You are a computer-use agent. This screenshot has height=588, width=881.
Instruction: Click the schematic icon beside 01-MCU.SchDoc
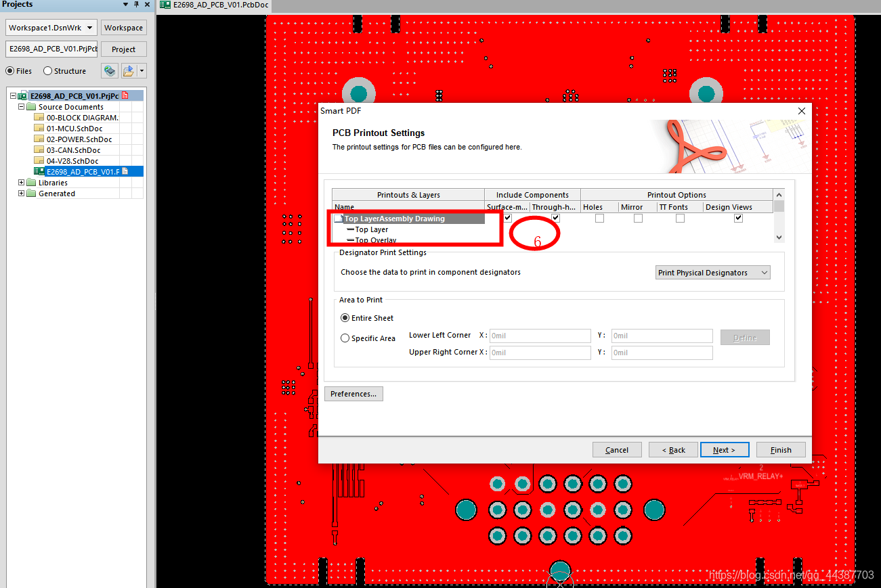click(39, 129)
